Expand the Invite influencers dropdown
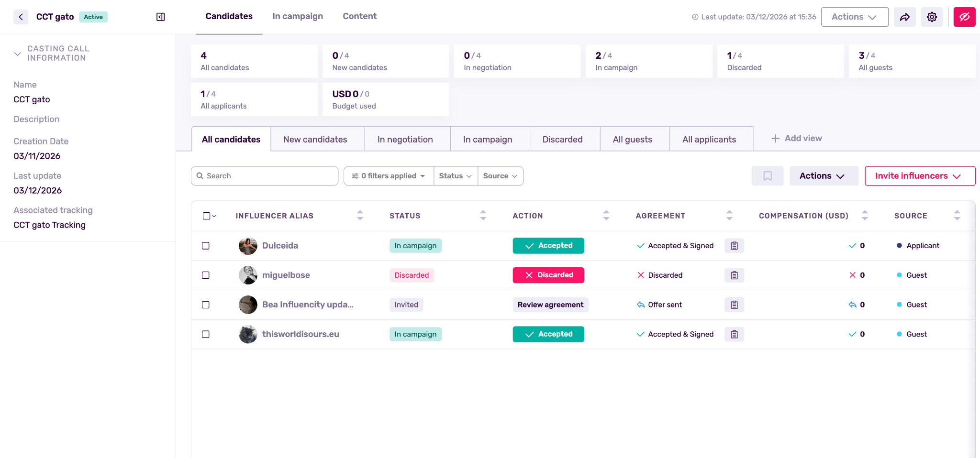 point(920,176)
